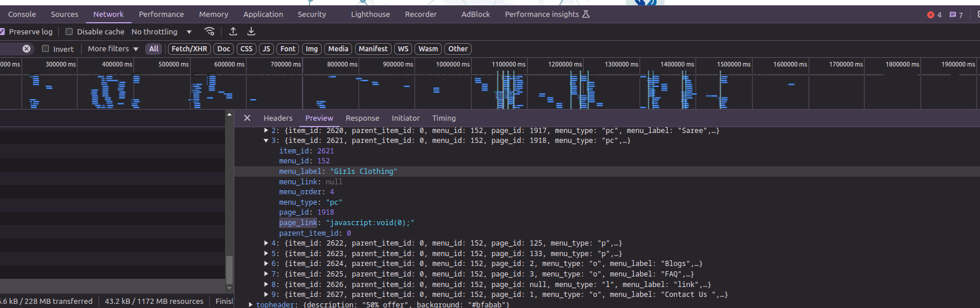Filter requests by Fetch/XHR
This screenshot has width=980, height=308.
[x=189, y=49]
